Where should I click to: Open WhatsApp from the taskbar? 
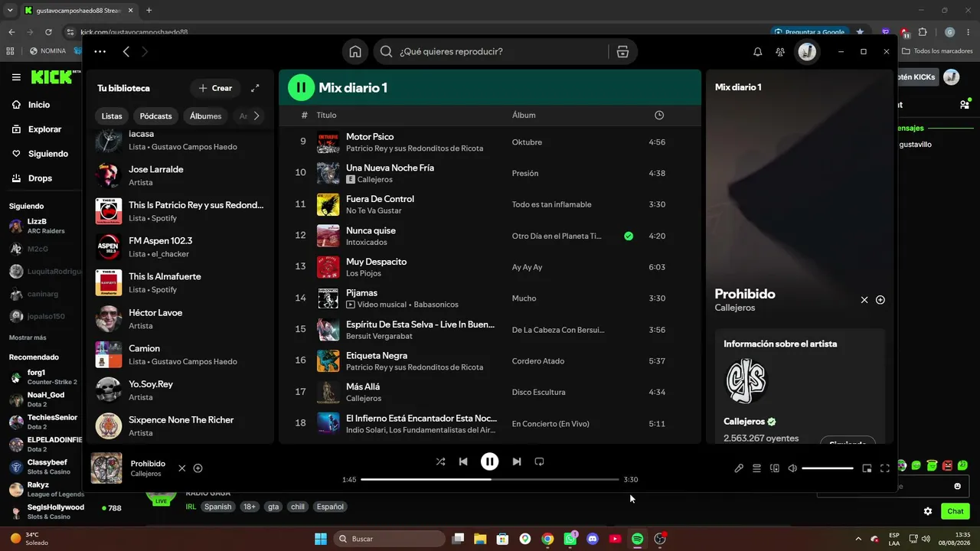coord(570,539)
